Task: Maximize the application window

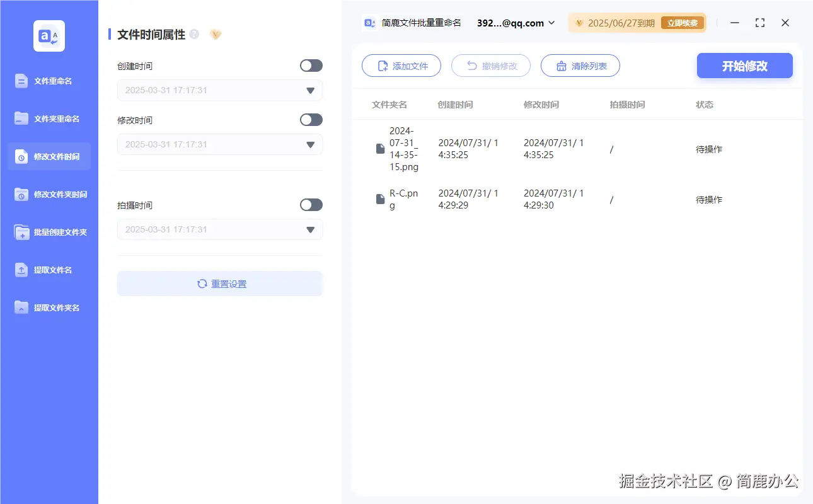Action: click(x=760, y=23)
